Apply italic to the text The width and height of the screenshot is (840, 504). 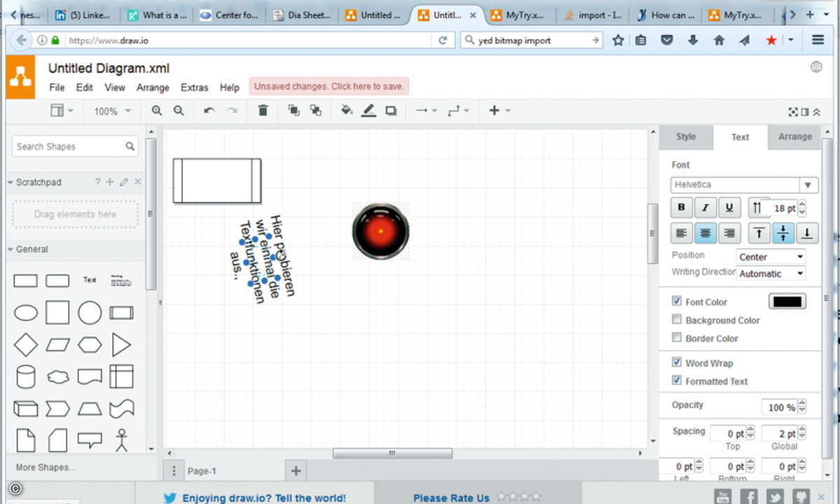coord(706,208)
